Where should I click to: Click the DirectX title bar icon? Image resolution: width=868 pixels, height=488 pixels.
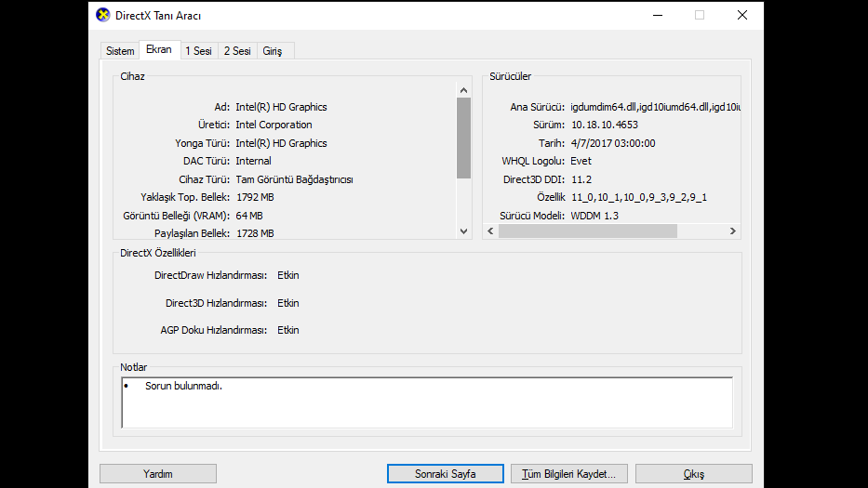pos(103,16)
